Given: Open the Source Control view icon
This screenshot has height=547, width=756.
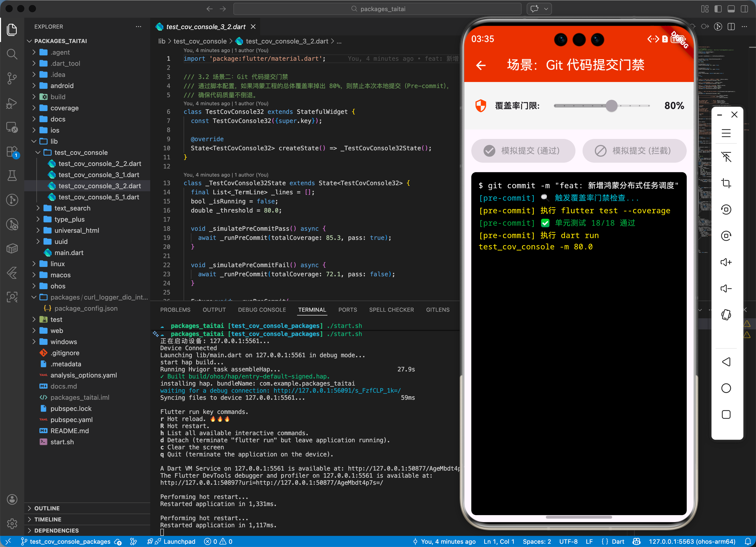Looking at the screenshot, I should (x=12, y=78).
